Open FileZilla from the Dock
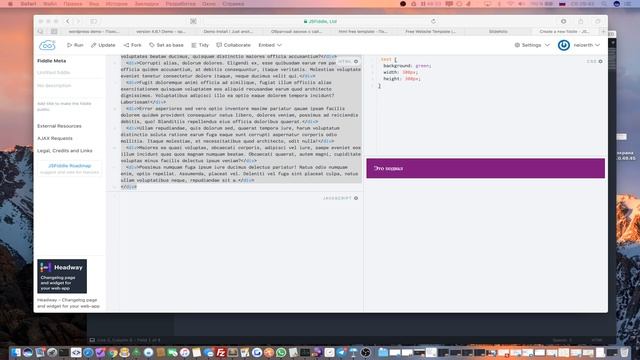Image resolution: width=640 pixels, height=360 pixels. coord(221,352)
